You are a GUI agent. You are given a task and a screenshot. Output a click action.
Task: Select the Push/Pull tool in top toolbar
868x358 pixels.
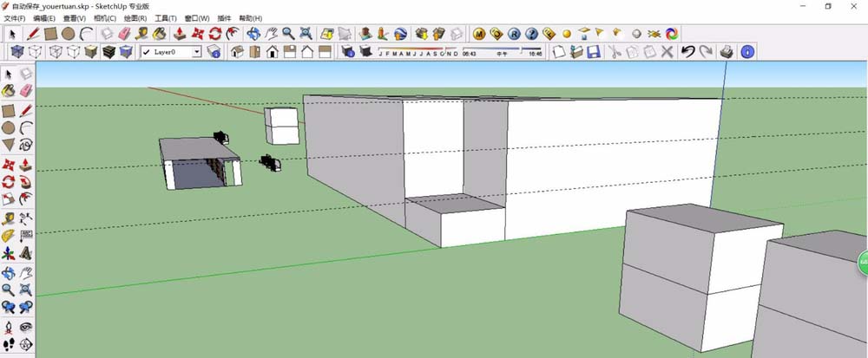pyautogui.click(x=179, y=34)
